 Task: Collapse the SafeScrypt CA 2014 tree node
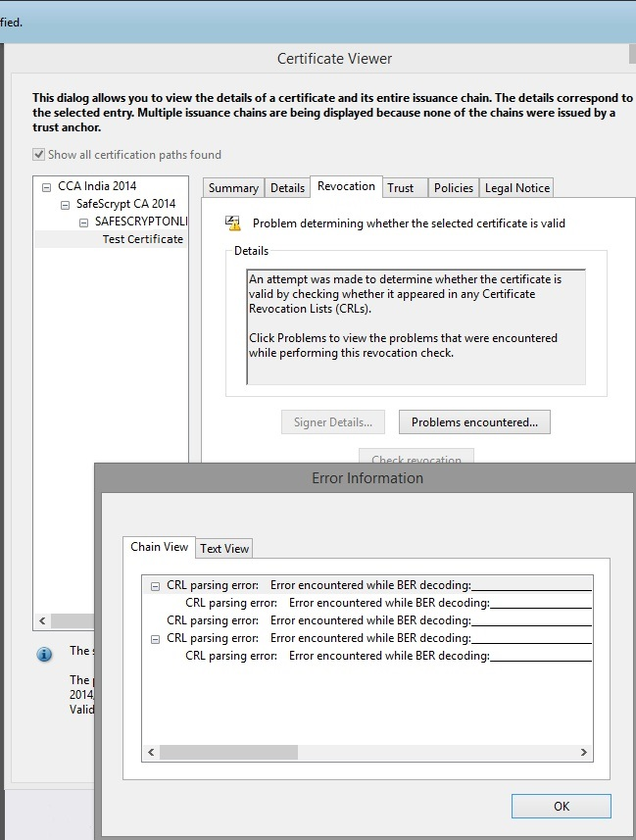(x=65, y=205)
